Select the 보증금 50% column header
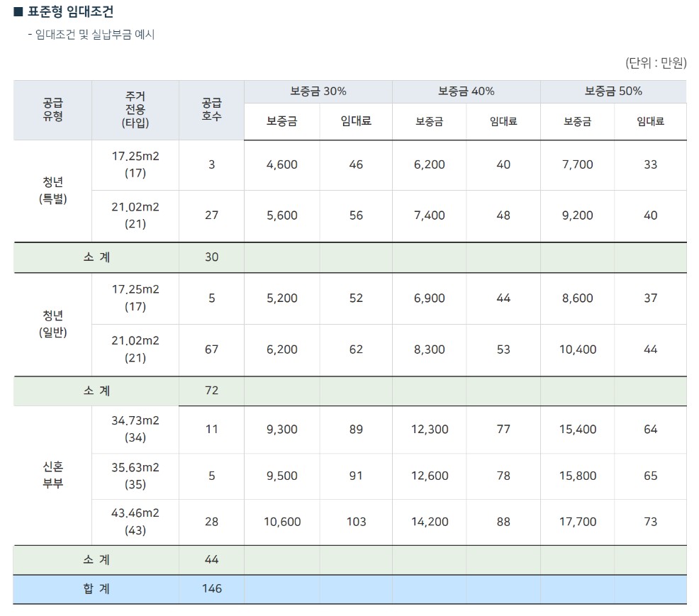This screenshot has width=699, height=616. [x=613, y=91]
